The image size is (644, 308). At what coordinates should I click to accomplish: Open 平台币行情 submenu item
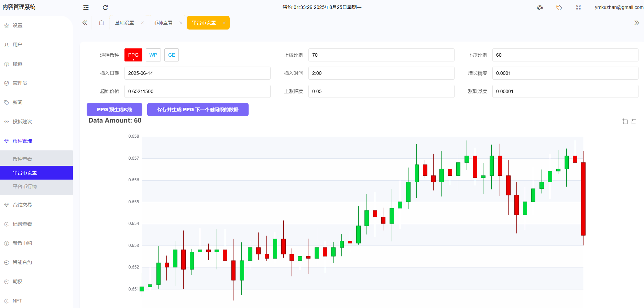[25, 186]
